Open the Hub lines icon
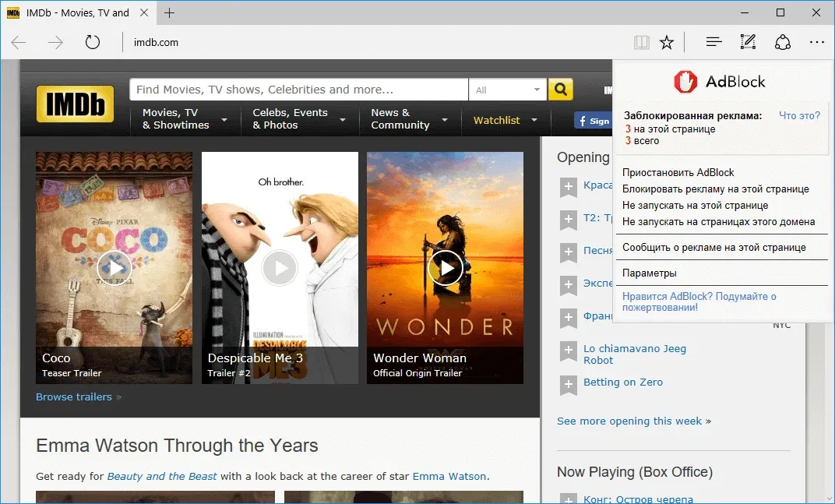 coord(713,41)
